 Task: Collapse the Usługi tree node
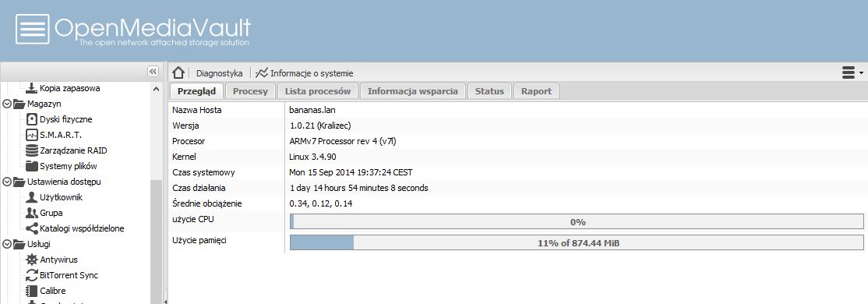point(7,244)
